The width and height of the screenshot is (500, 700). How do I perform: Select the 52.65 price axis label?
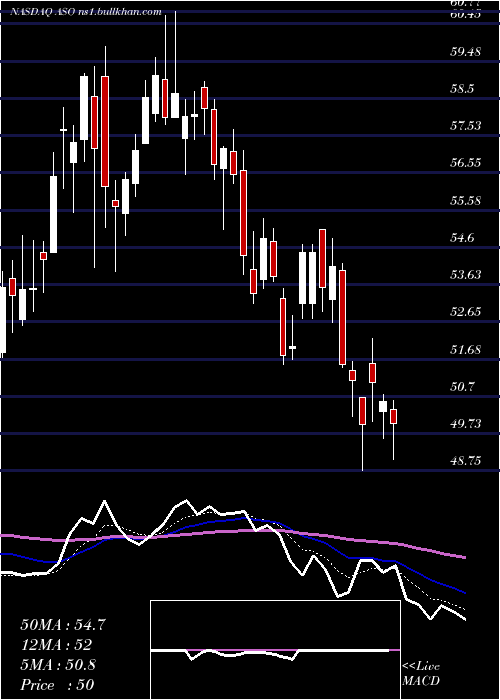coord(466,311)
